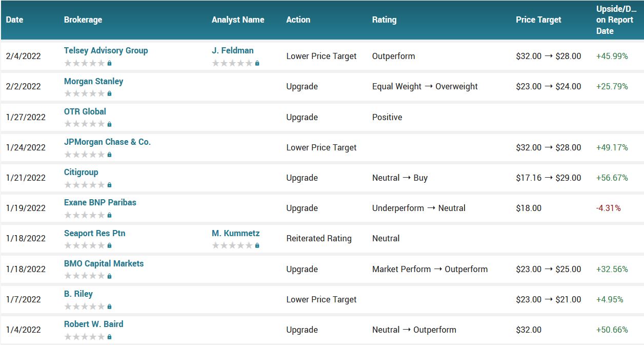Click star rating under J. Feldman
Image resolution: width=644 pixels, height=345 pixels.
(x=232, y=63)
